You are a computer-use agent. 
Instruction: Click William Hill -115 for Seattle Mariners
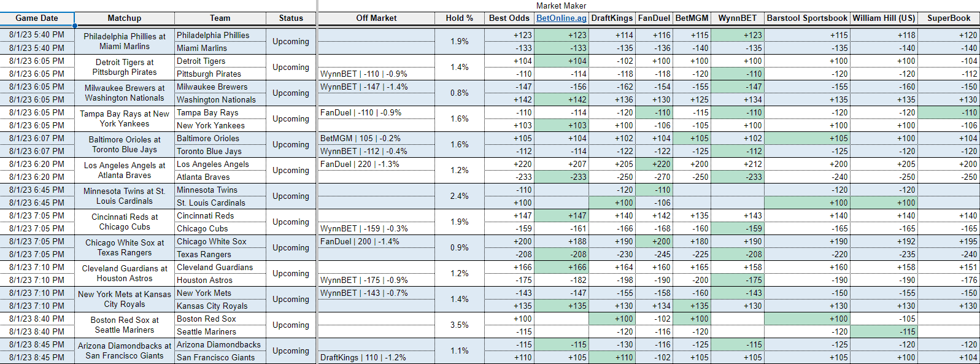coord(884,331)
